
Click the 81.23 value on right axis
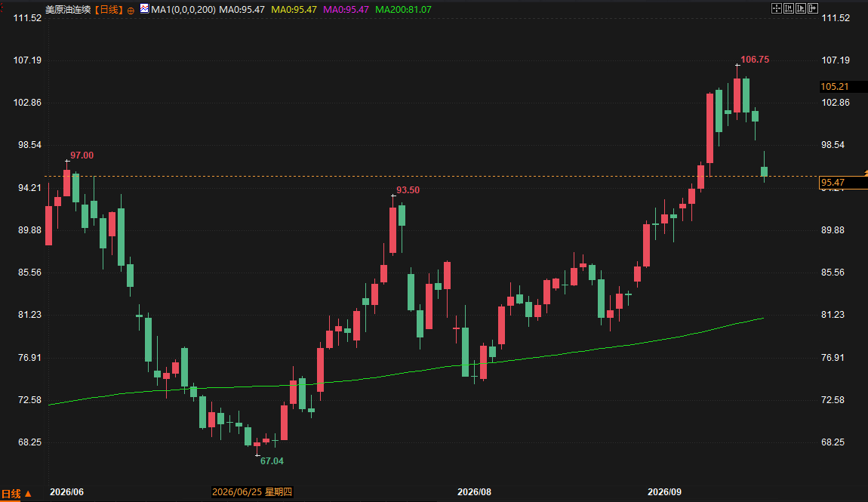point(833,314)
